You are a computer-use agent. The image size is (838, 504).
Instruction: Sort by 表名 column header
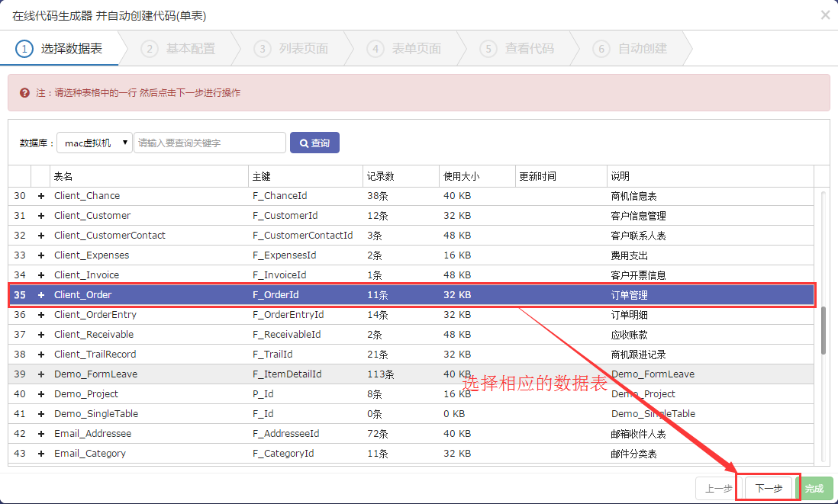149,176
